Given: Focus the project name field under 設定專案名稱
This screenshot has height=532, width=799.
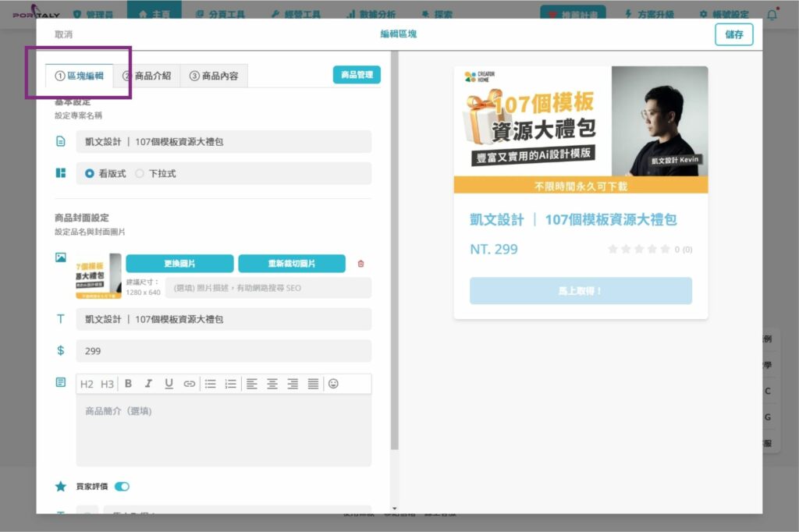Looking at the screenshot, I should click(x=224, y=142).
